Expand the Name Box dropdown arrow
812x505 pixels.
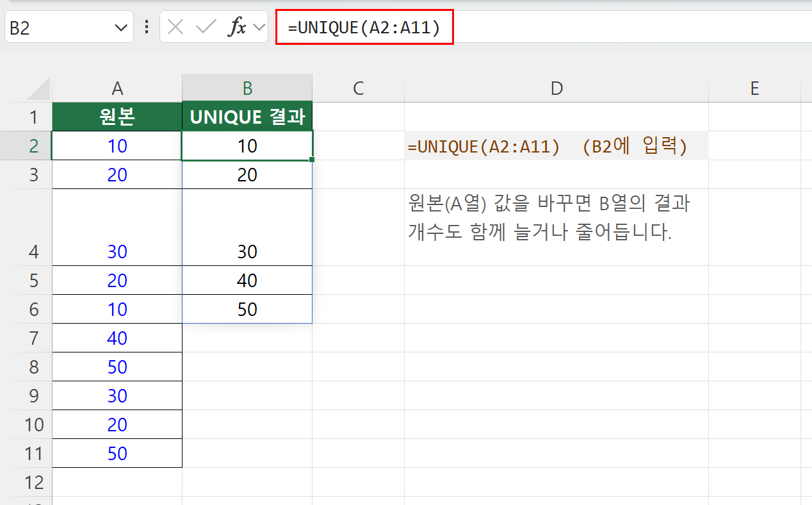(x=120, y=28)
